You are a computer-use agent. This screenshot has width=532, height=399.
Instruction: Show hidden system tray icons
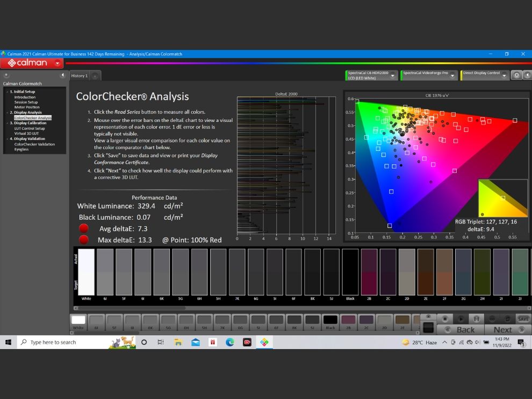tap(444, 343)
